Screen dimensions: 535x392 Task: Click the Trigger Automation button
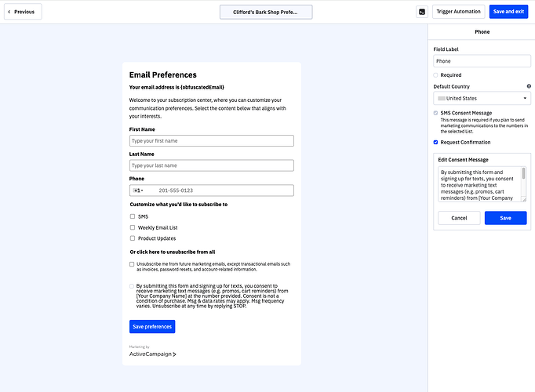pos(458,12)
